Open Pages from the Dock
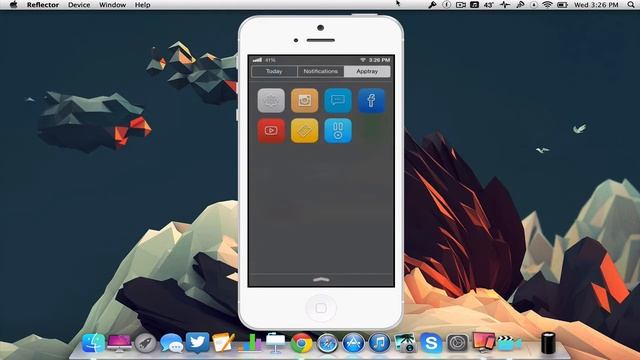Screen dimensions: 640x360 coord(223,343)
